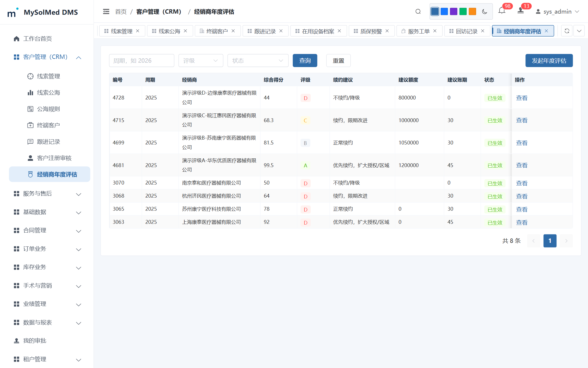Close the 线索管理 tab
Image resolution: width=588 pixels, height=368 pixels.
pyautogui.click(x=138, y=31)
